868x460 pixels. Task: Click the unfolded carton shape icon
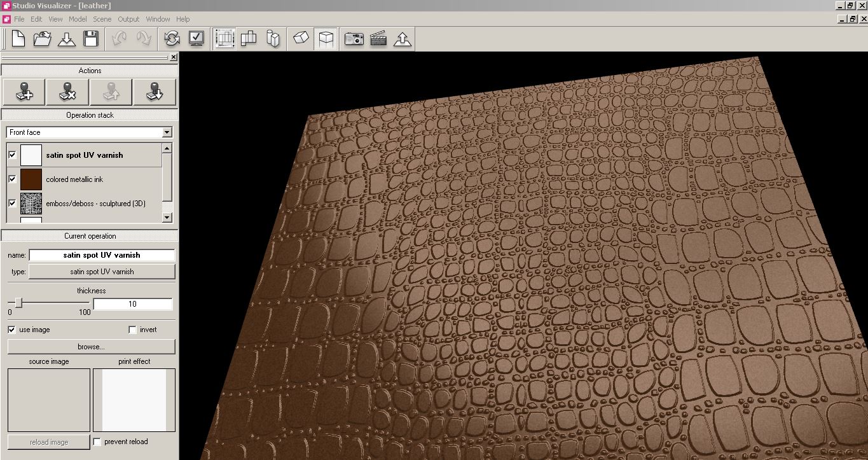tap(249, 39)
